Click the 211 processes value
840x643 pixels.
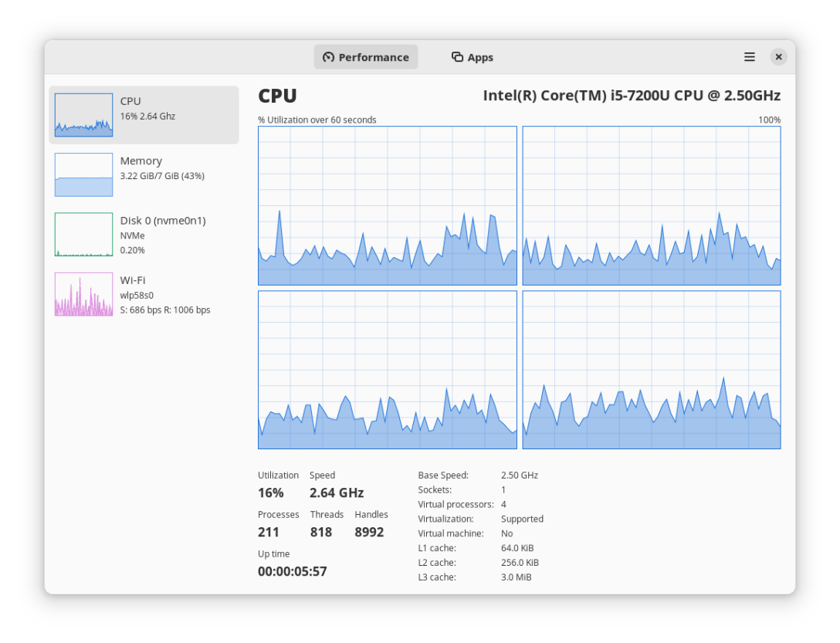[x=269, y=532]
